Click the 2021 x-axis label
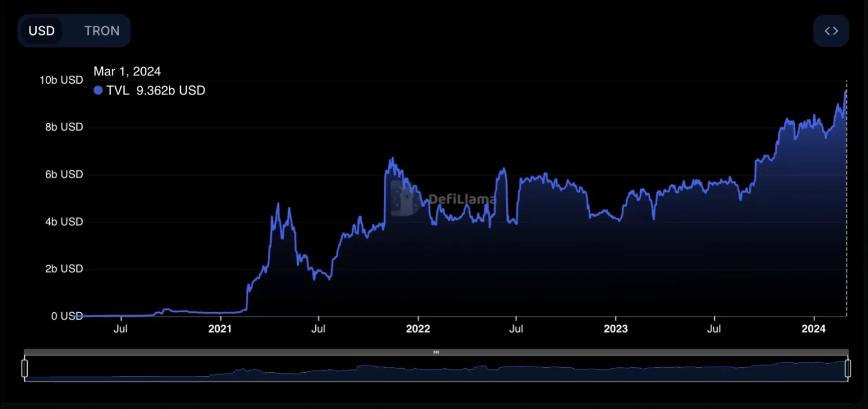Image resolution: width=868 pixels, height=409 pixels. tap(220, 329)
